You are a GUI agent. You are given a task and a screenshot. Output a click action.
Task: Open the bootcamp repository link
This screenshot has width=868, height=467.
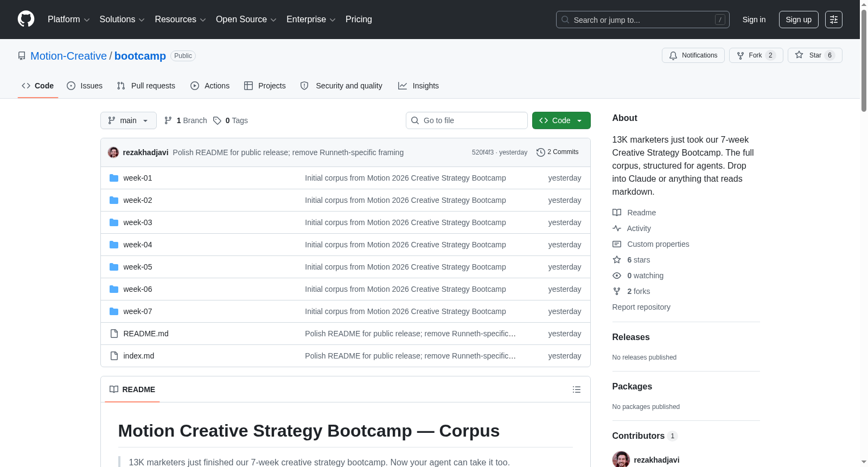tap(140, 56)
